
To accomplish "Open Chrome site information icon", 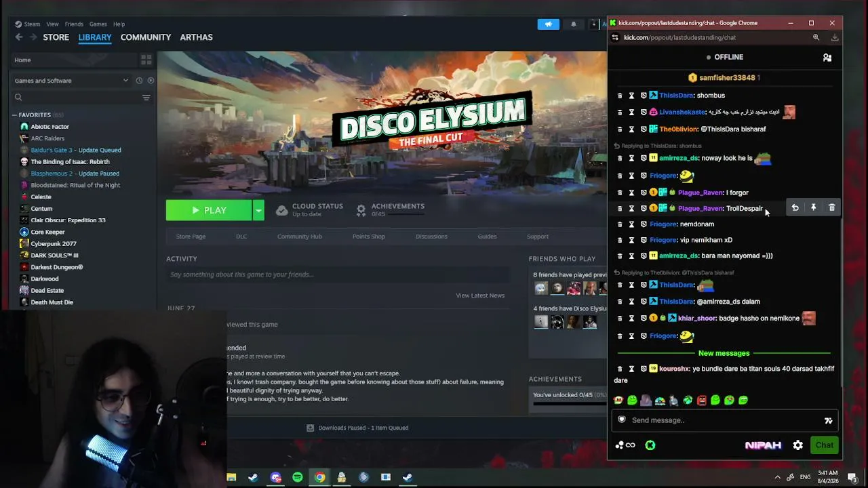I will tap(615, 38).
